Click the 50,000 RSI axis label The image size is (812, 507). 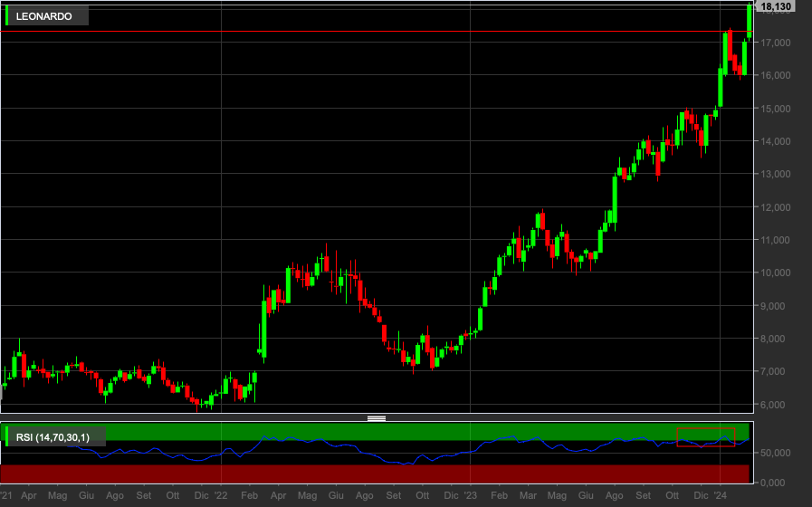pyautogui.click(x=775, y=454)
